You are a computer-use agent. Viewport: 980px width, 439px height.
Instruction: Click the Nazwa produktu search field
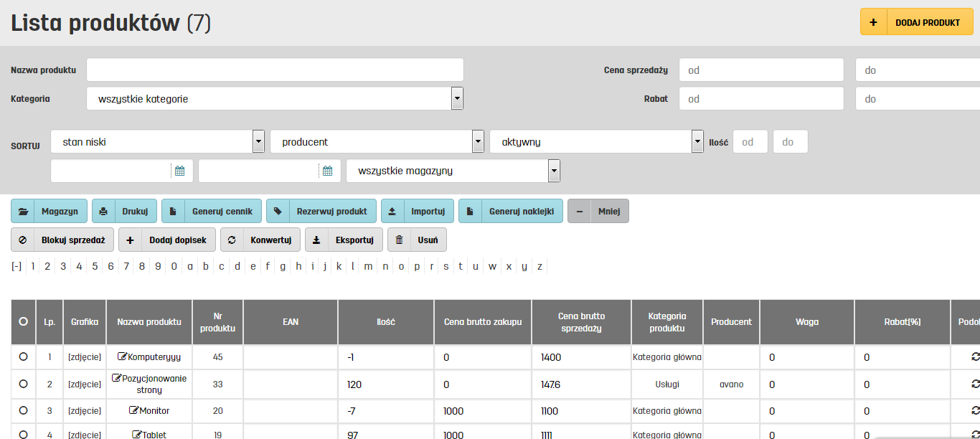pyautogui.click(x=275, y=70)
